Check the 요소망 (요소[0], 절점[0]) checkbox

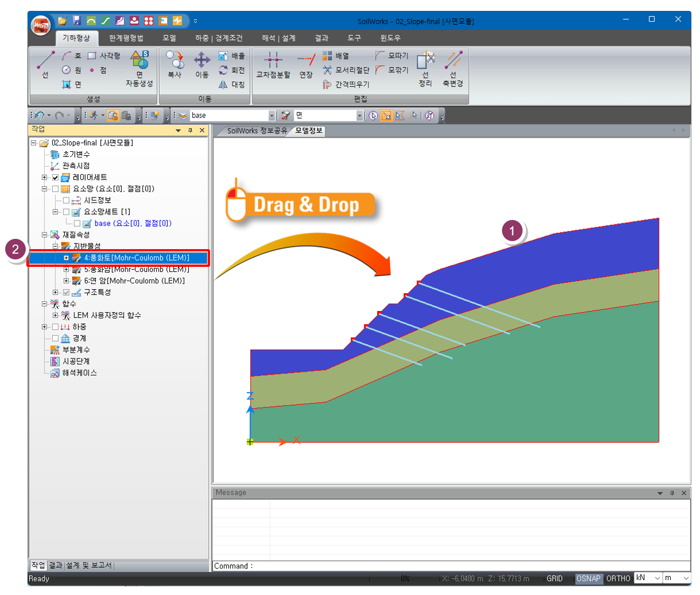pyautogui.click(x=56, y=189)
